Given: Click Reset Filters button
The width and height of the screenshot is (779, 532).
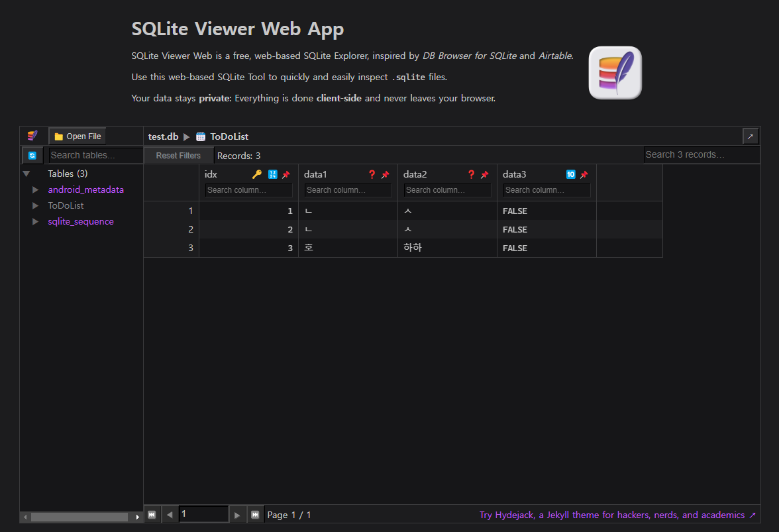Looking at the screenshot, I should tap(178, 156).
